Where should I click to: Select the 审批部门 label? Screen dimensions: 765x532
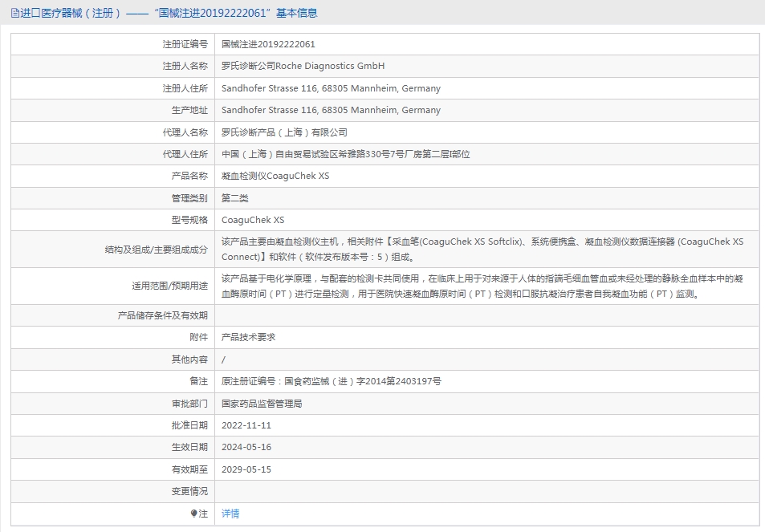coord(189,404)
